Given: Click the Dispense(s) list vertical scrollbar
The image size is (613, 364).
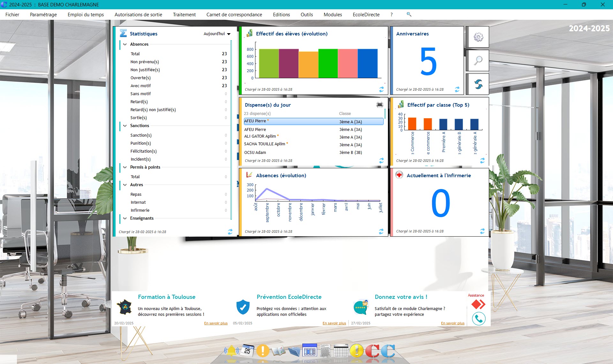Looking at the screenshot, I should (385, 114).
